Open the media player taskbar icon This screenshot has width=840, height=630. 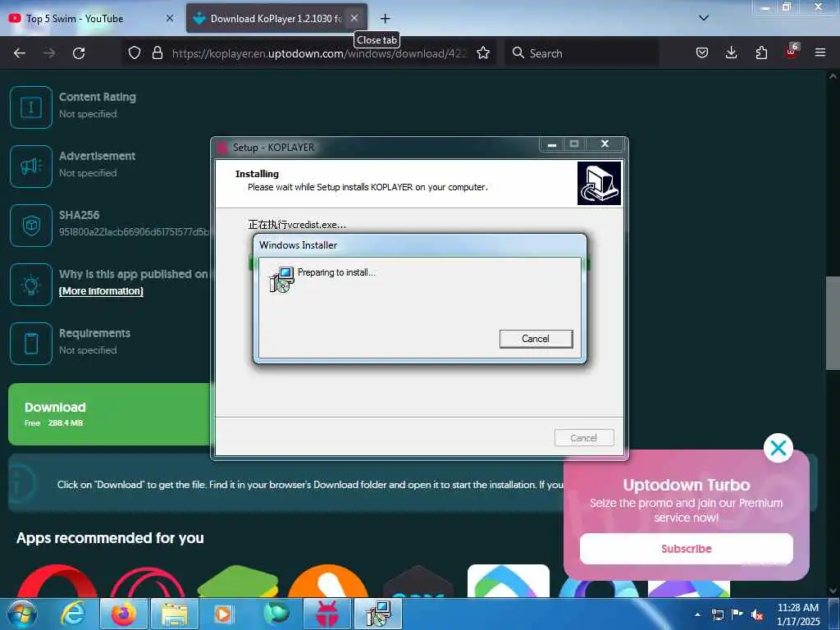223,614
